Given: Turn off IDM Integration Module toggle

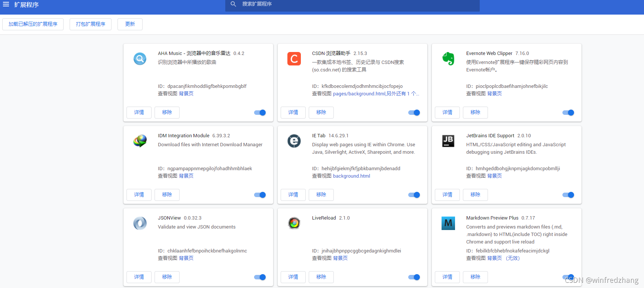Looking at the screenshot, I should pyautogui.click(x=260, y=195).
